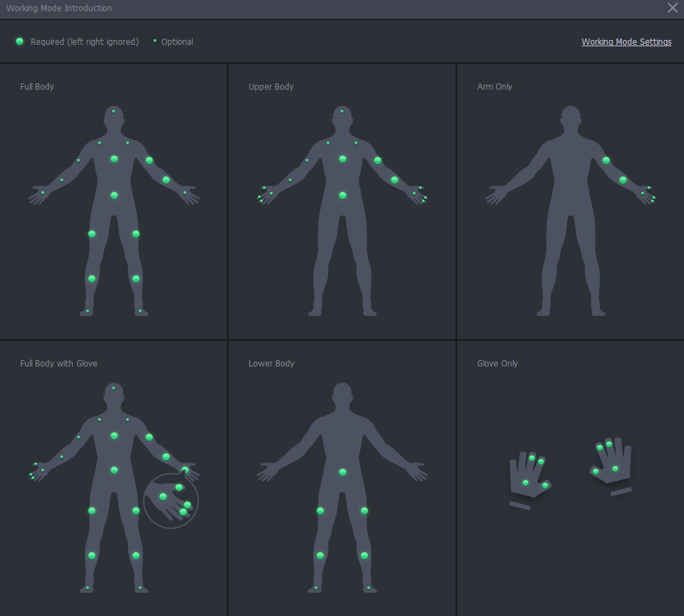
Task: Open Working Mode Settings
Action: point(626,42)
